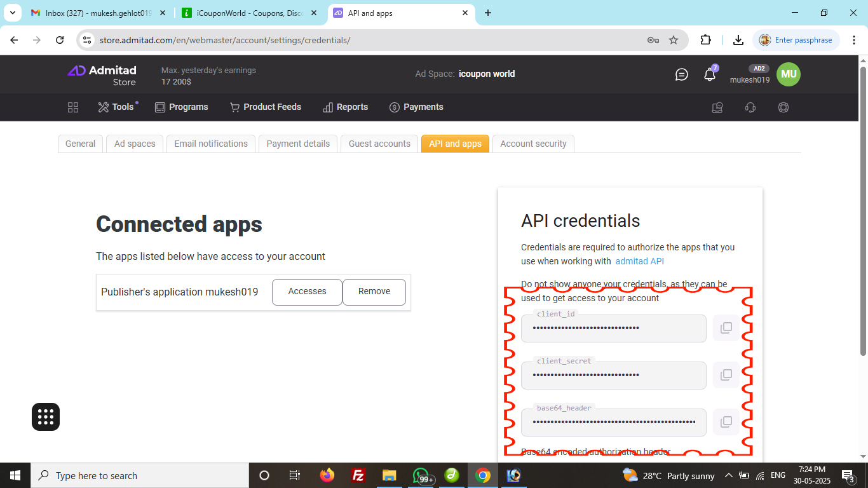Copy the client_id value
868x488 pixels.
pos(726,328)
